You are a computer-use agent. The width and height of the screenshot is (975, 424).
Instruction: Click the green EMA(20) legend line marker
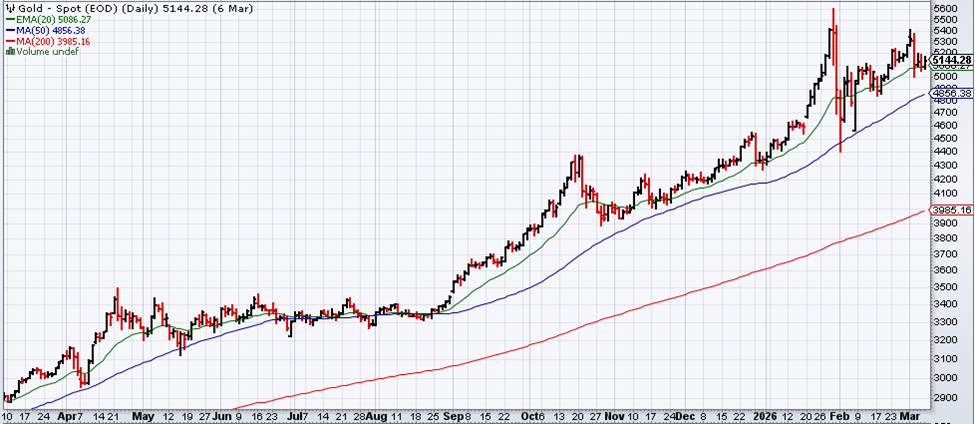click(10, 18)
